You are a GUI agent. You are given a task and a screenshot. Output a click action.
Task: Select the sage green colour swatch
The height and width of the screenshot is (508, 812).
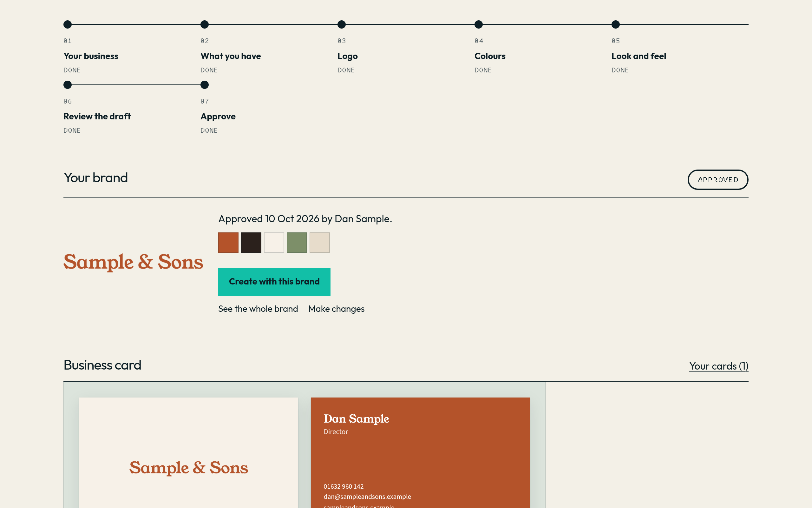click(x=297, y=243)
